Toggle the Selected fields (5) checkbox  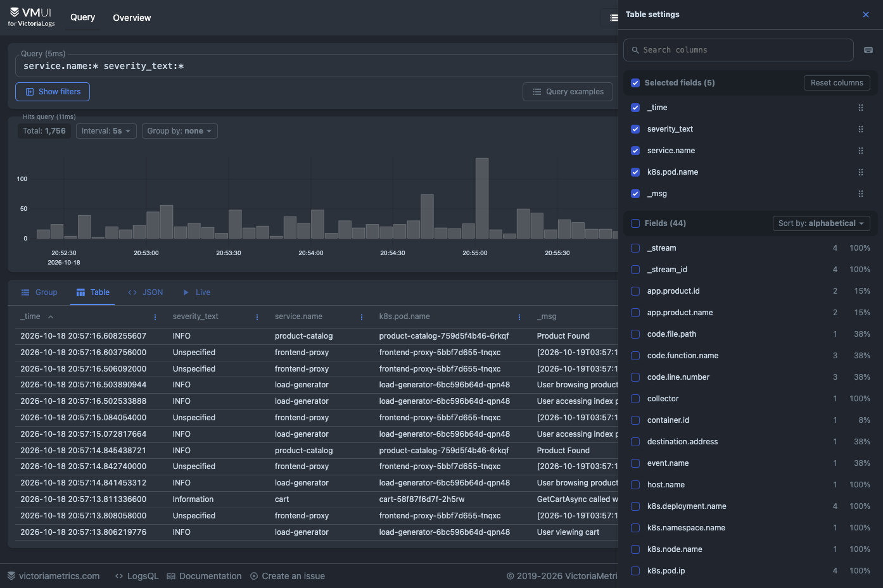(635, 83)
